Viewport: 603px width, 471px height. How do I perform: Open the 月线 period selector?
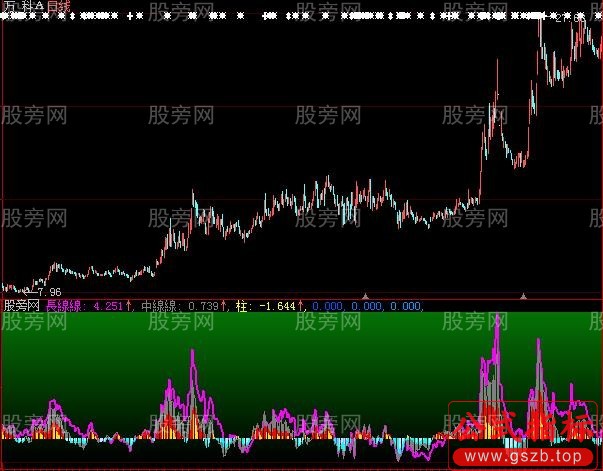point(58,7)
